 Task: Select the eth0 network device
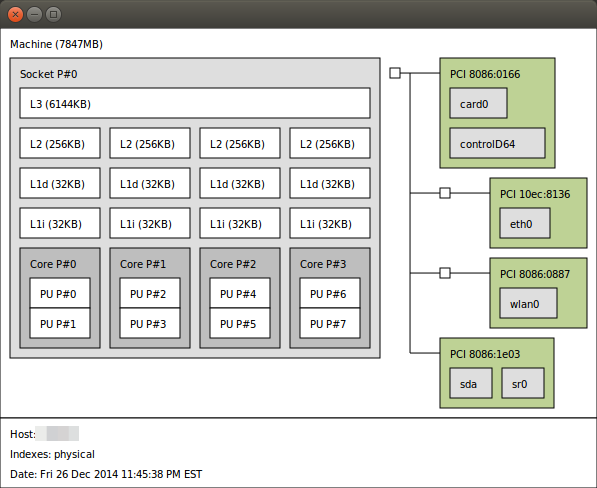pyautogui.click(x=525, y=223)
